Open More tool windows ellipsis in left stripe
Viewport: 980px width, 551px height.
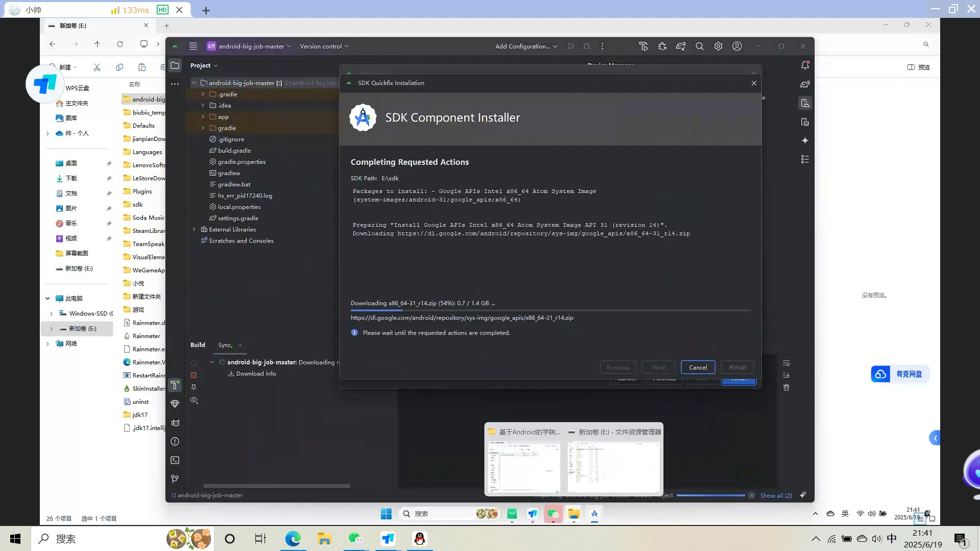[175, 84]
